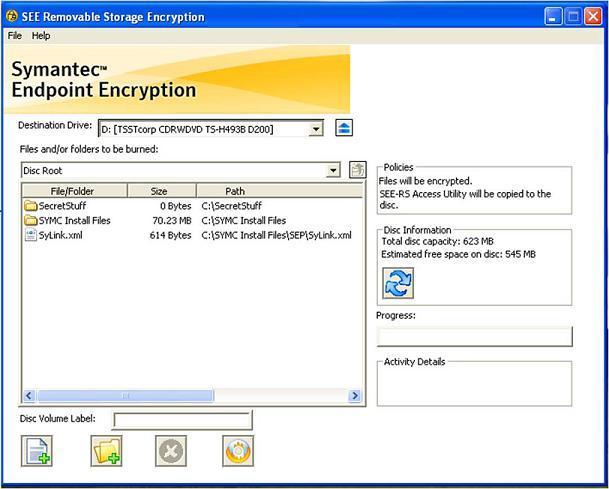Close the SEE Removable Storage Encryption window
Viewport: 609px width, 489px height.
pyautogui.click(x=593, y=17)
